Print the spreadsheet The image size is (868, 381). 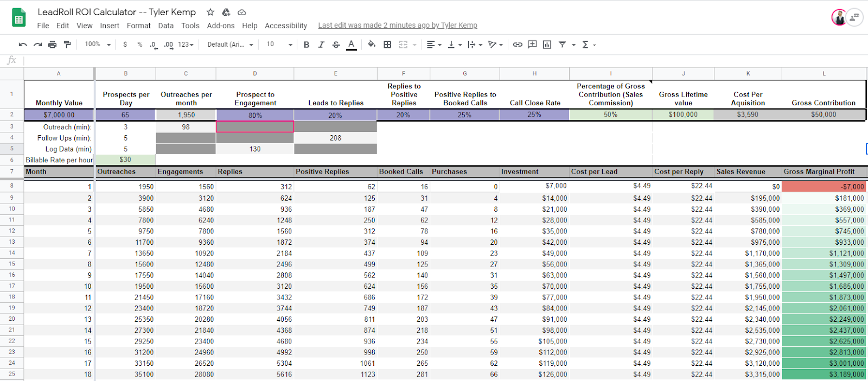pyautogui.click(x=52, y=45)
